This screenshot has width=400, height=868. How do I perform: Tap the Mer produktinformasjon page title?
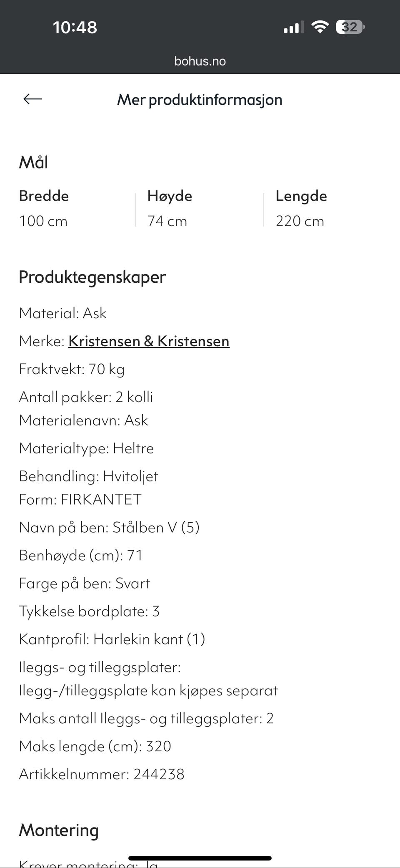tap(200, 100)
